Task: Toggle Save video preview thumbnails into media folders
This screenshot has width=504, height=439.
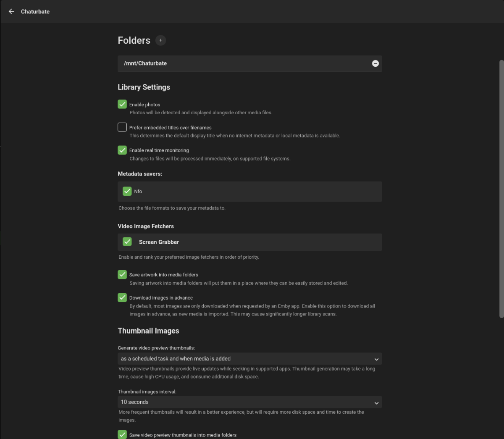Action: point(122,434)
